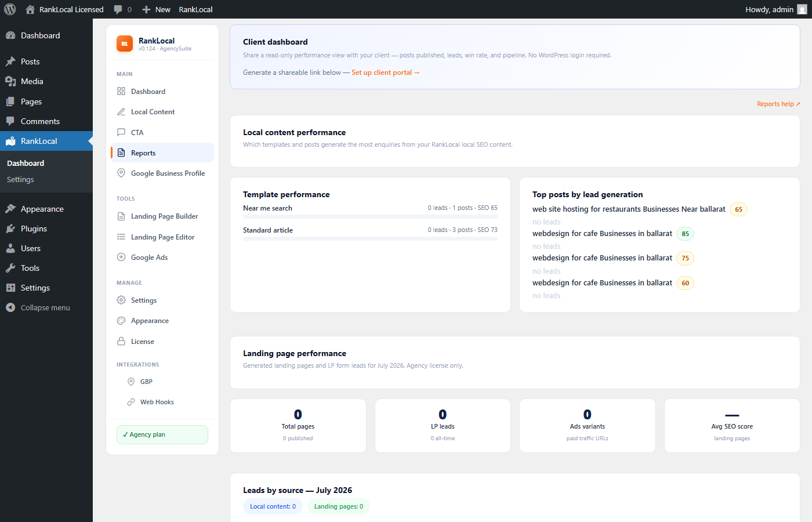The image size is (812, 522).
Task: Click the Near me search progress bar
Action: point(370,217)
